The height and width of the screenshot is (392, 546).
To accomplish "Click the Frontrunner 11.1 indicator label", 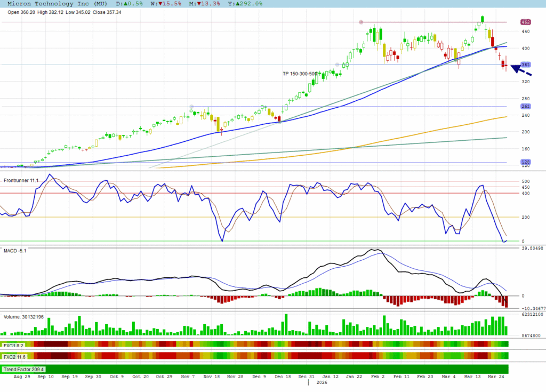I will pyautogui.click(x=21, y=181).
